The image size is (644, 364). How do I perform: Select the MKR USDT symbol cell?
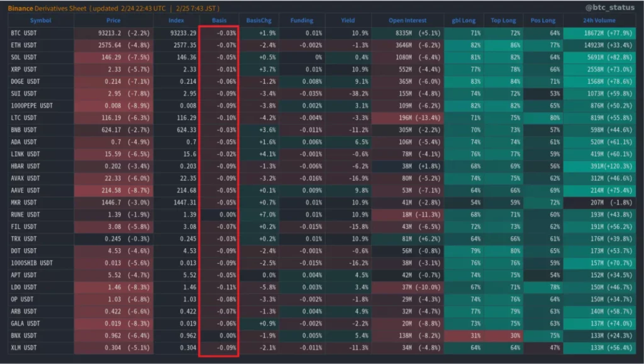41,202
